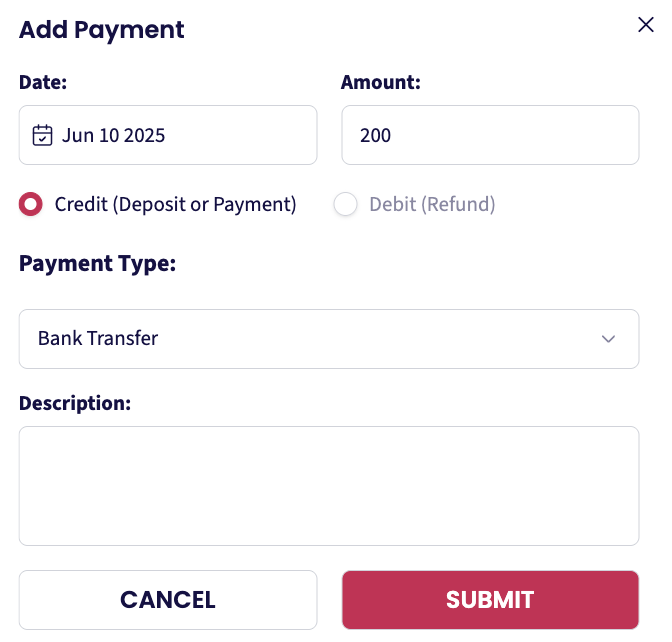Click empty area right of 200 in Amount
The image size is (672, 642).
(x=514, y=135)
